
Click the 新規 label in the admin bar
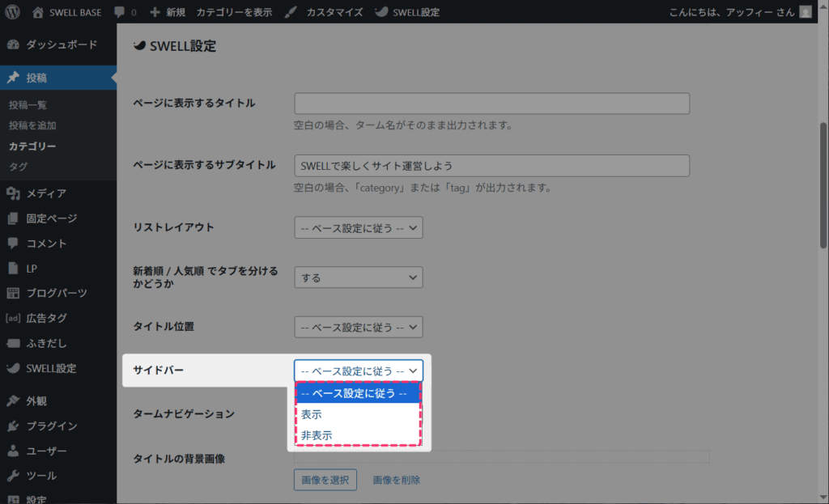click(176, 12)
